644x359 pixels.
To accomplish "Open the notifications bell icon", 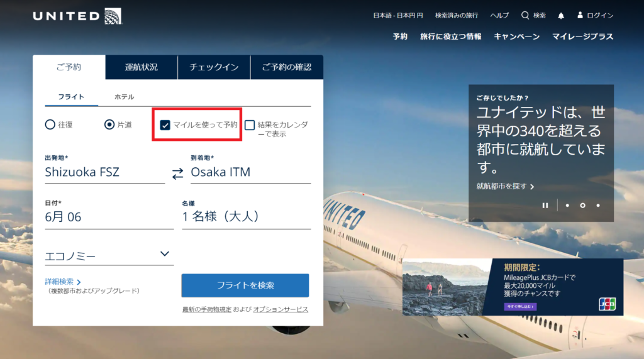I will tap(561, 16).
